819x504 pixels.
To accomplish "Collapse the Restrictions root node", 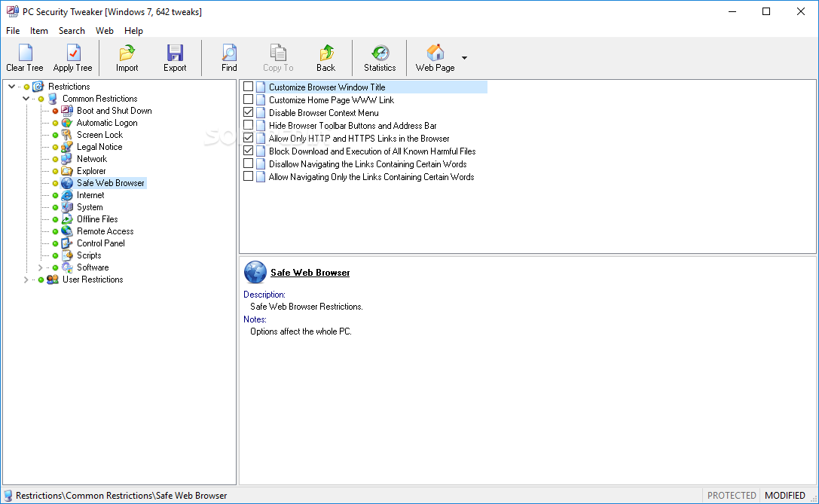I will click(11, 86).
